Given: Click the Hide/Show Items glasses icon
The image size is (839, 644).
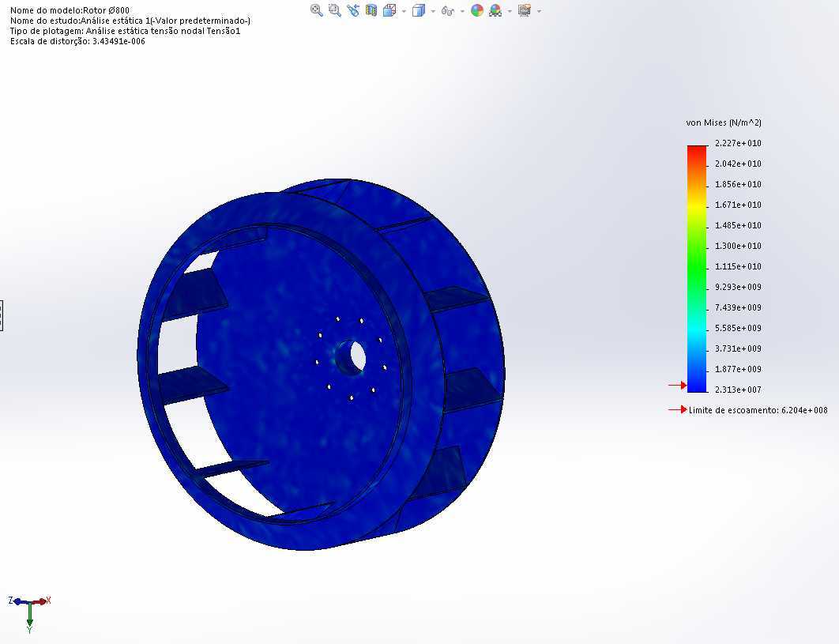Looking at the screenshot, I should tap(447, 11).
